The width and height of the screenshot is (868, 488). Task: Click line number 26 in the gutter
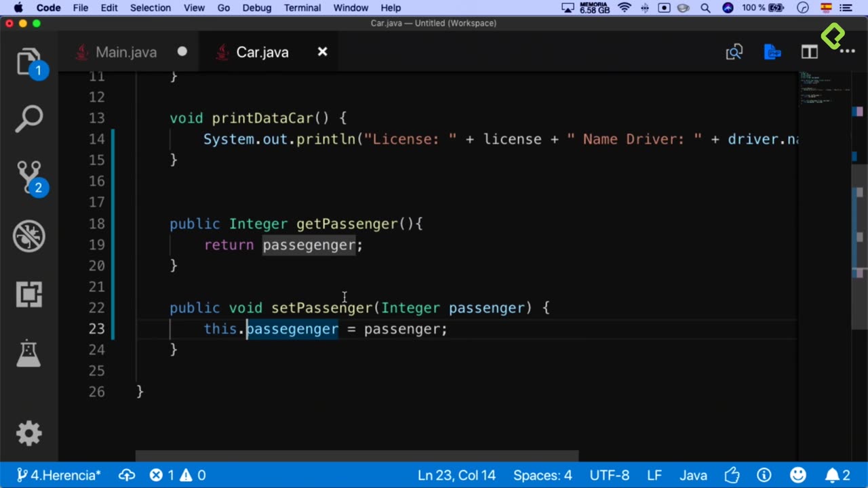pos(97,392)
